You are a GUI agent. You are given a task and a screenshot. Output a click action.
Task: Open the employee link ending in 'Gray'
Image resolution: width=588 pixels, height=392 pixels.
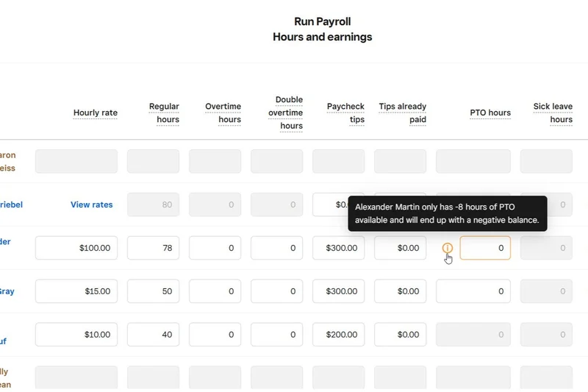click(7, 291)
